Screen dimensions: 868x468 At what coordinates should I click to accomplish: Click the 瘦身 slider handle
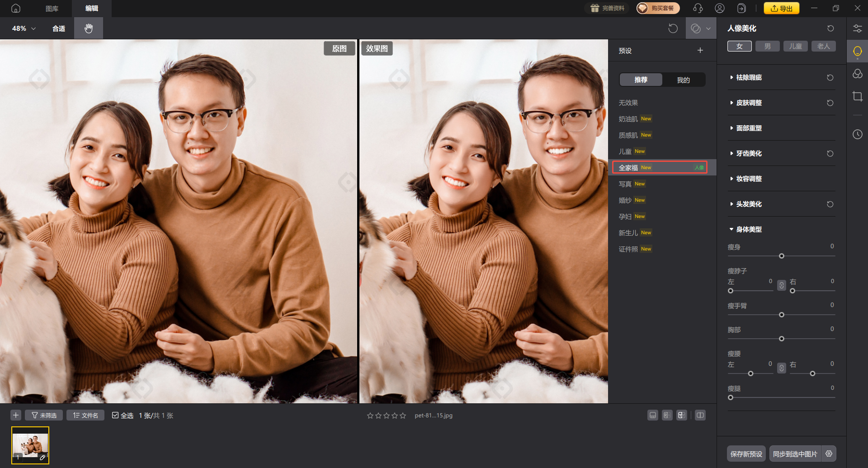coord(781,256)
